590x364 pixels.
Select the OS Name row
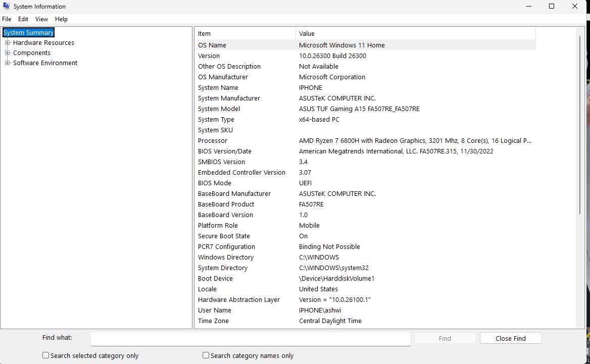366,45
